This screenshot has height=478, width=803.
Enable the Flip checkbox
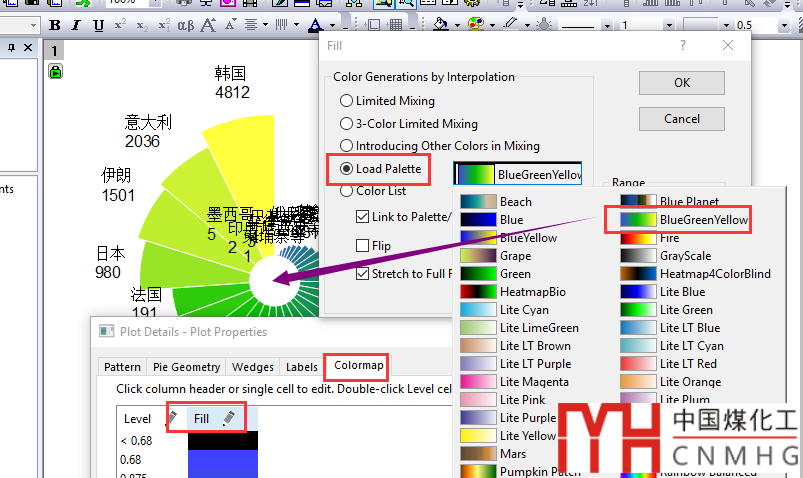pos(363,245)
